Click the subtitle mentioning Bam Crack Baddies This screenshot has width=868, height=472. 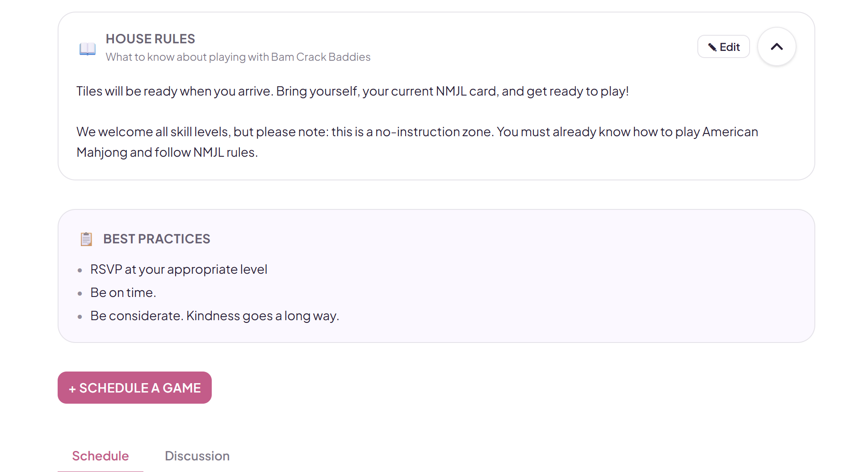[x=238, y=57]
